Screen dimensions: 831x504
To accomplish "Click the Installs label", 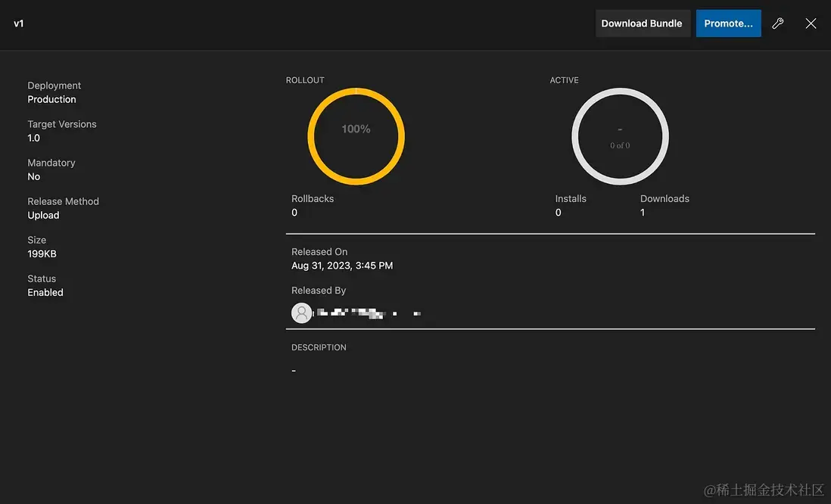I will click(570, 199).
